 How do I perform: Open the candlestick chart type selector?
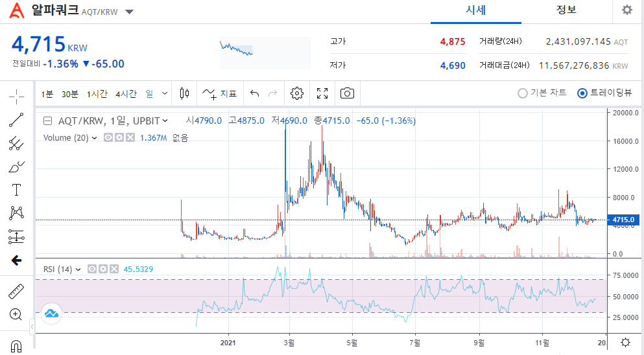[184, 93]
